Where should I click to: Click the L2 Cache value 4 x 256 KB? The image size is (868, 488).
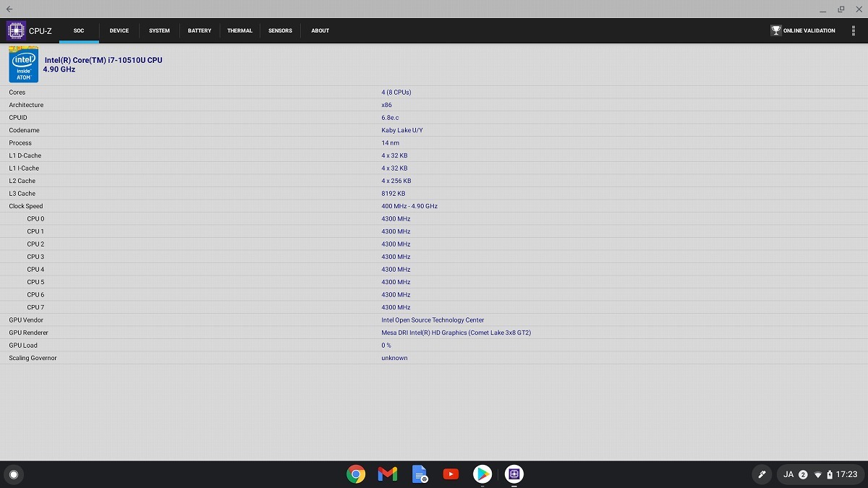click(x=396, y=181)
